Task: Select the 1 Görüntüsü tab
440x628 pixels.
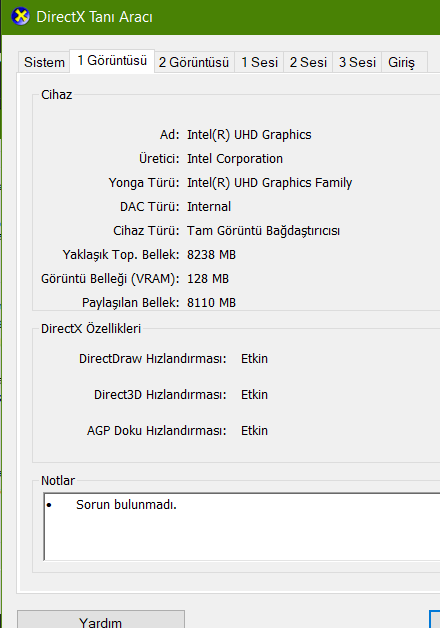Action: [112, 61]
